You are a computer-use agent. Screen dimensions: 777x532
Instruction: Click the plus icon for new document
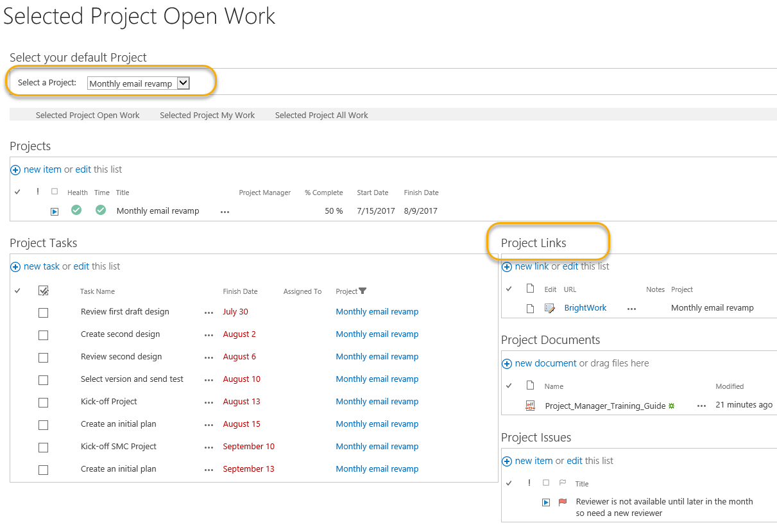coord(507,364)
